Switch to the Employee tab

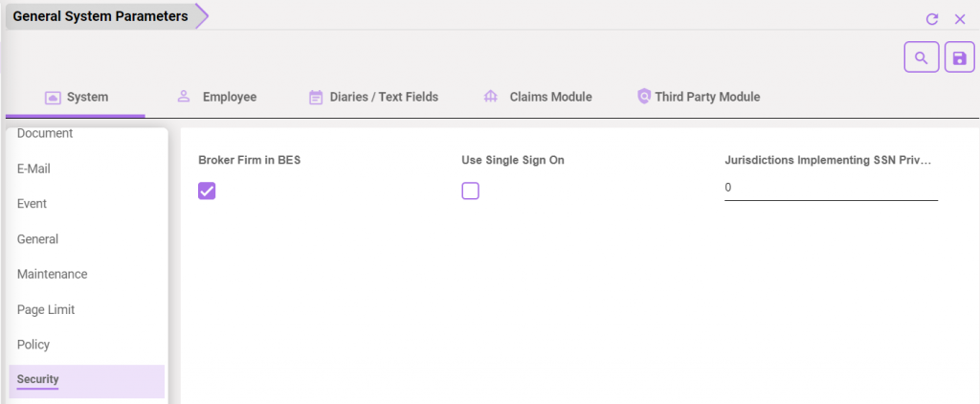[x=229, y=97]
